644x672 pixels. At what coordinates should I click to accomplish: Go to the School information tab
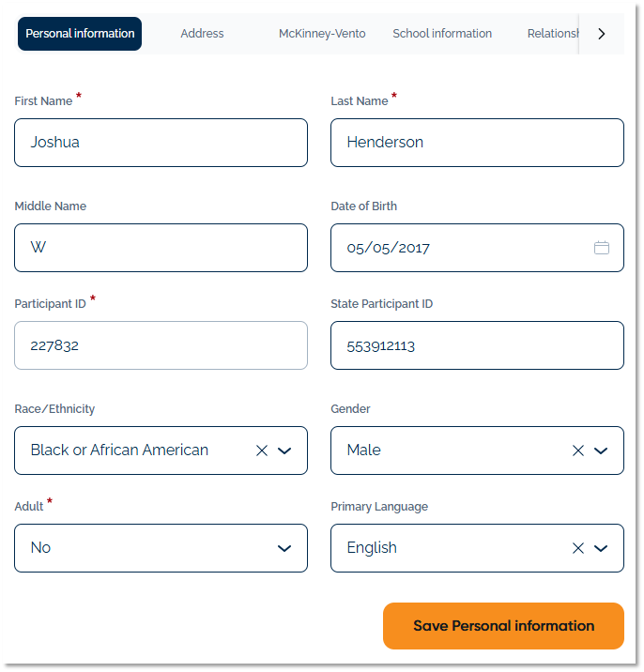pos(442,34)
